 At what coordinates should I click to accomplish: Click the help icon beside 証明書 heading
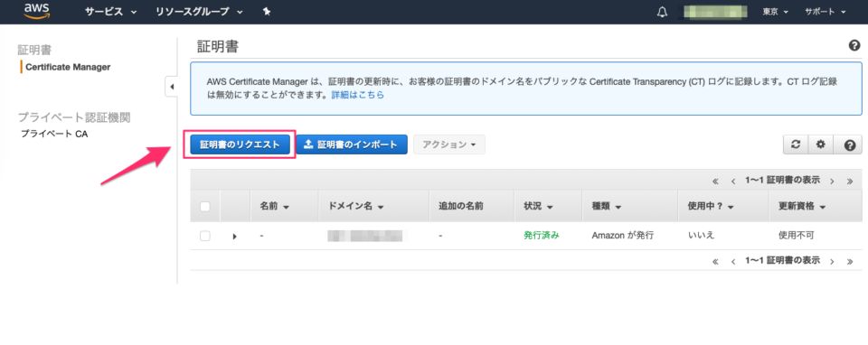click(854, 46)
